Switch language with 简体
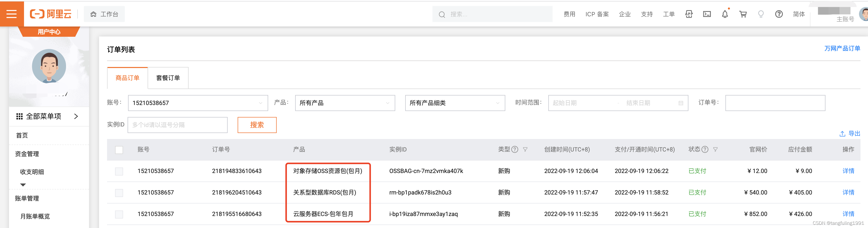 [x=799, y=14]
